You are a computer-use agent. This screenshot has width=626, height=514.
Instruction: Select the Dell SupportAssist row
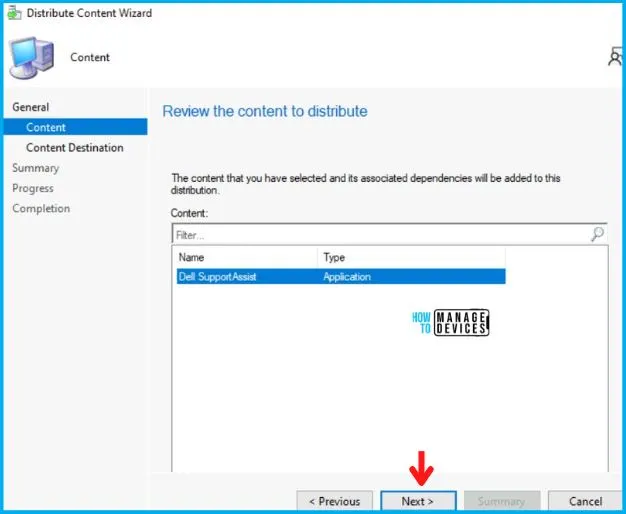pyautogui.click(x=341, y=276)
